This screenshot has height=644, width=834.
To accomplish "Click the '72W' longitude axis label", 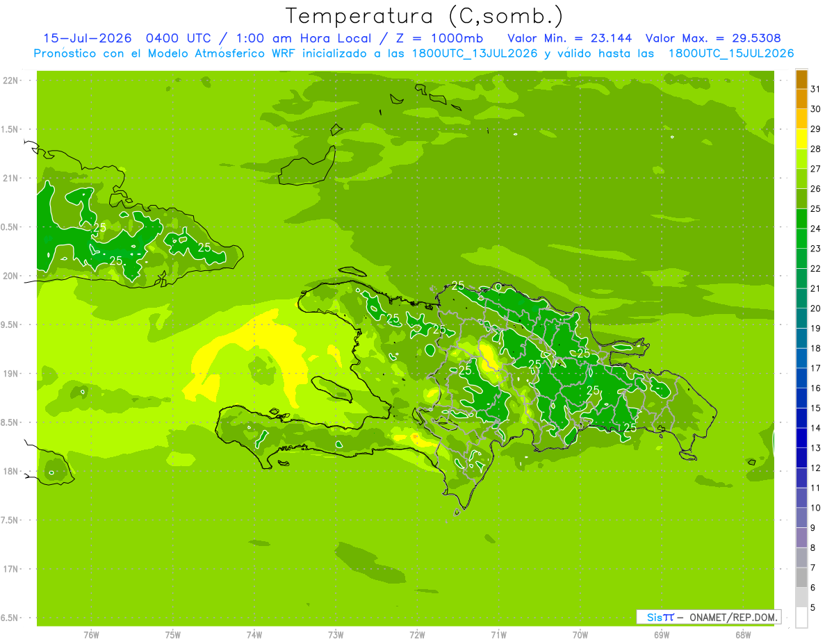I will tap(417, 634).
